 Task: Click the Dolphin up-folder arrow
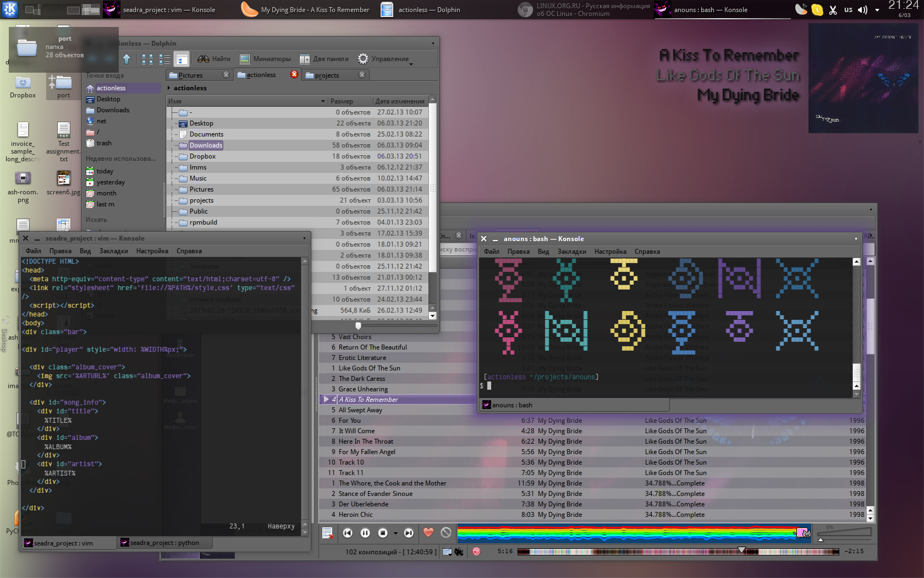[x=127, y=59]
